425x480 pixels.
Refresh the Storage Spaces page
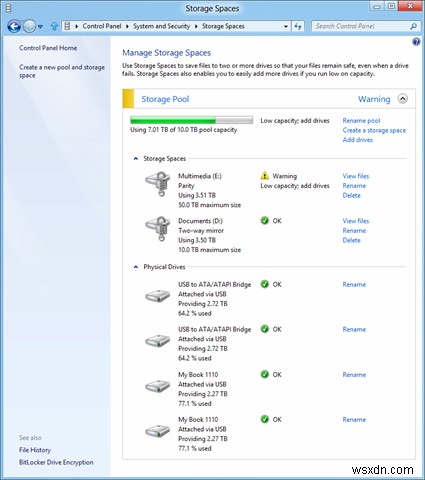point(298,26)
